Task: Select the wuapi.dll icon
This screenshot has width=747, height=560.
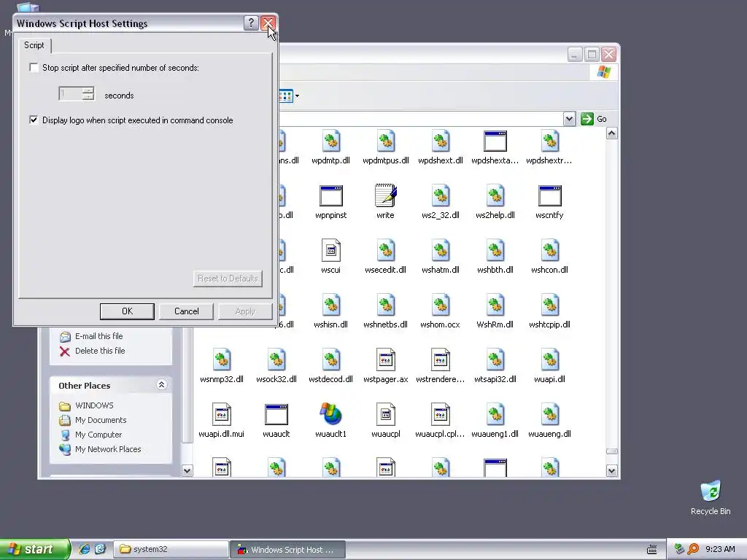Action: pyautogui.click(x=550, y=360)
